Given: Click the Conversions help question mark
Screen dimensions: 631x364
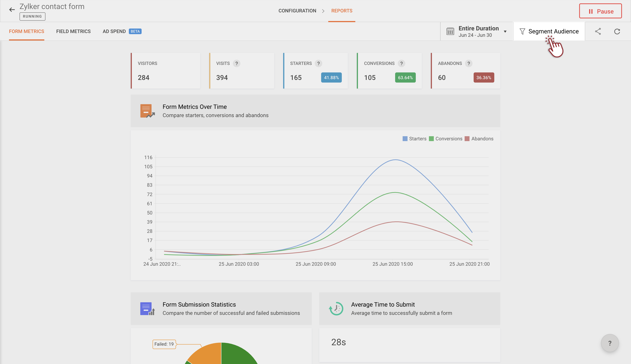Looking at the screenshot, I should click(x=401, y=63).
